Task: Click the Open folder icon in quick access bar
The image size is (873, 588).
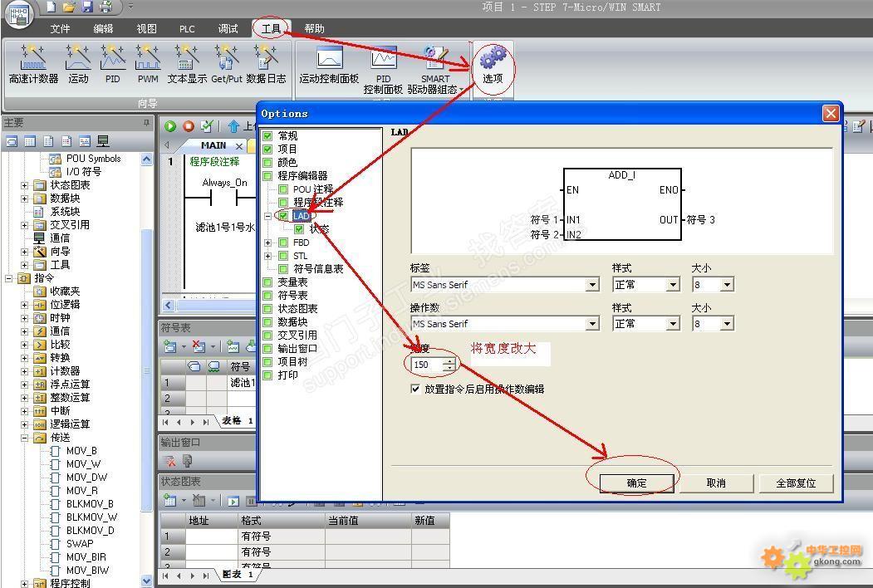Action: tap(69, 7)
